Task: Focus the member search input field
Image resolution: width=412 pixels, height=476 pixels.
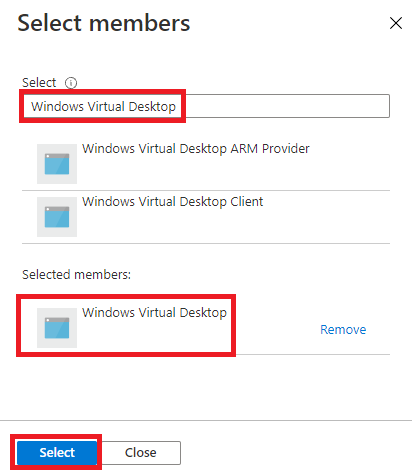Action: 206,106
